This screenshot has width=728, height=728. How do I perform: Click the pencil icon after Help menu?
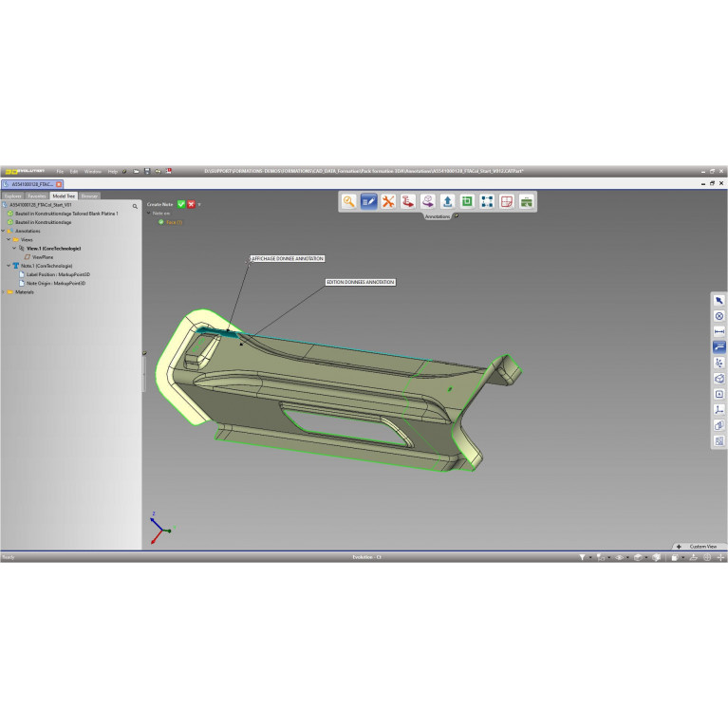[124, 171]
